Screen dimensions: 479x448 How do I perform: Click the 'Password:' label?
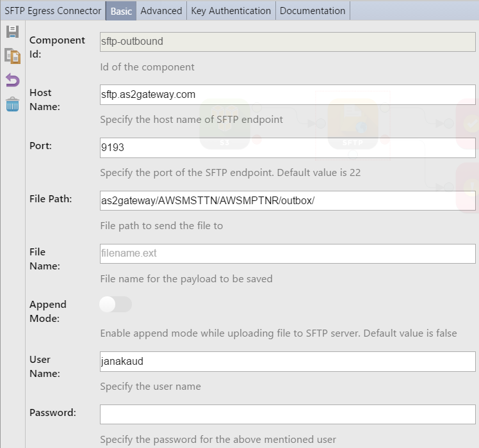[53, 413]
